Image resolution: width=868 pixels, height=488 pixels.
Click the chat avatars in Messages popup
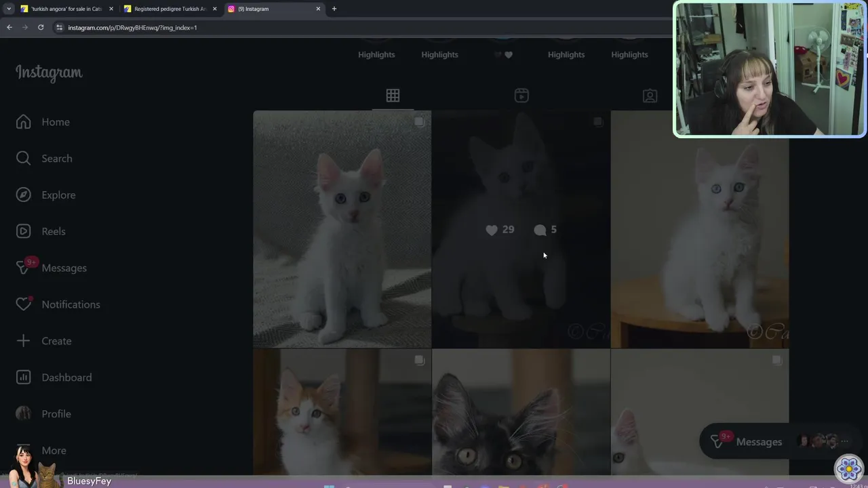[818, 442]
